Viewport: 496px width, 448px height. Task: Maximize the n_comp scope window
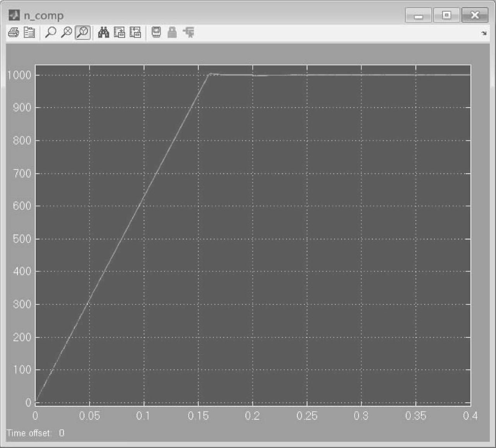(446, 15)
